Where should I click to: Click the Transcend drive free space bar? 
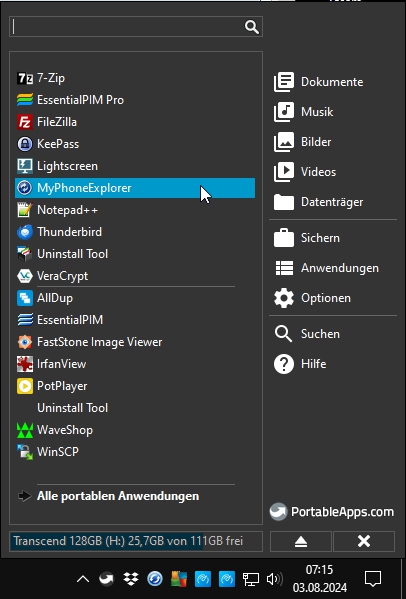[136, 541]
